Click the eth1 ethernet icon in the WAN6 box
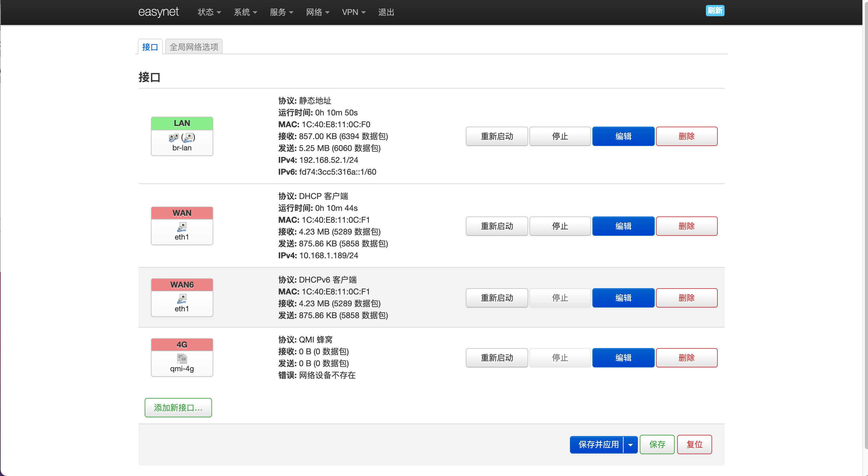The height and width of the screenshot is (476, 868). point(182,299)
